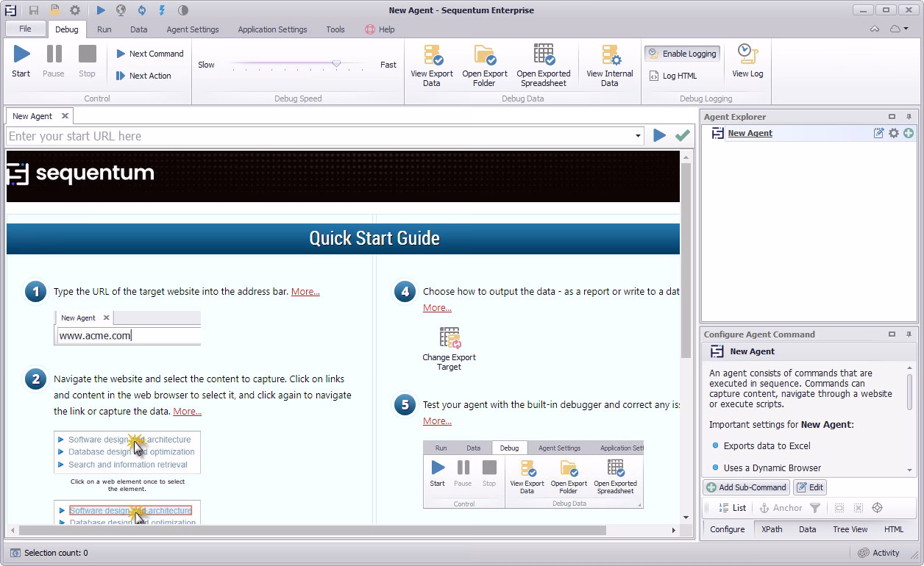This screenshot has height=566, width=924.
Task: Click the Pause debug button
Action: [x=54, y=61]
